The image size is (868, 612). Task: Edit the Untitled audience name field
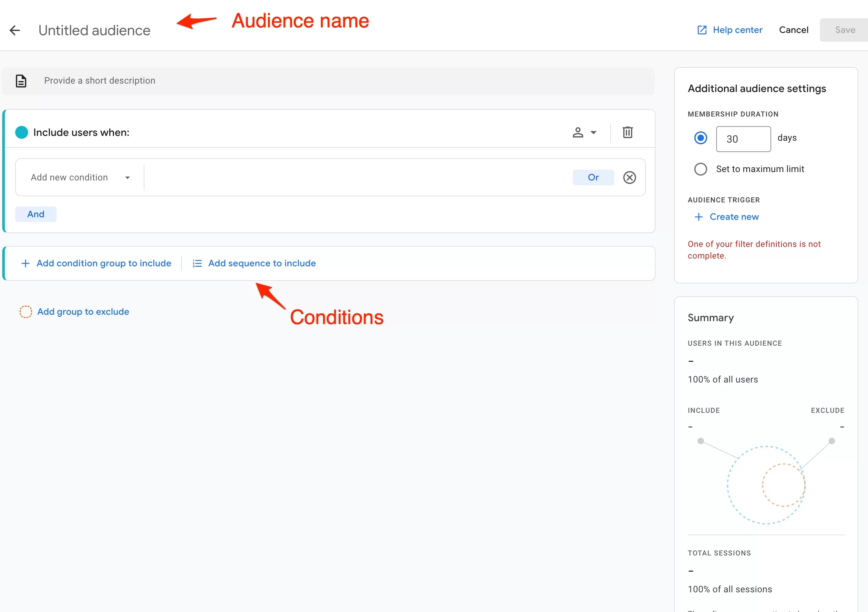94,30
